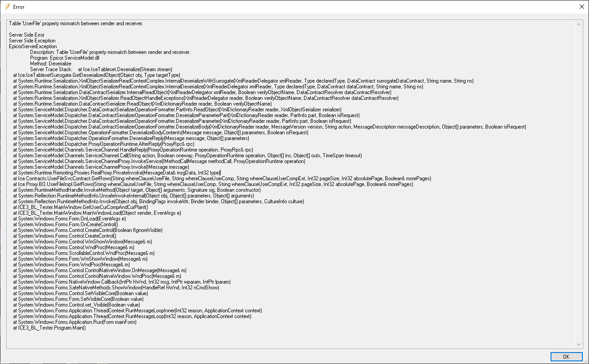The height and width of the screenshot is (364, 589).
Task: Click the 'Error' title bar text
Action: pyautogui.click(x=19, y=7)
